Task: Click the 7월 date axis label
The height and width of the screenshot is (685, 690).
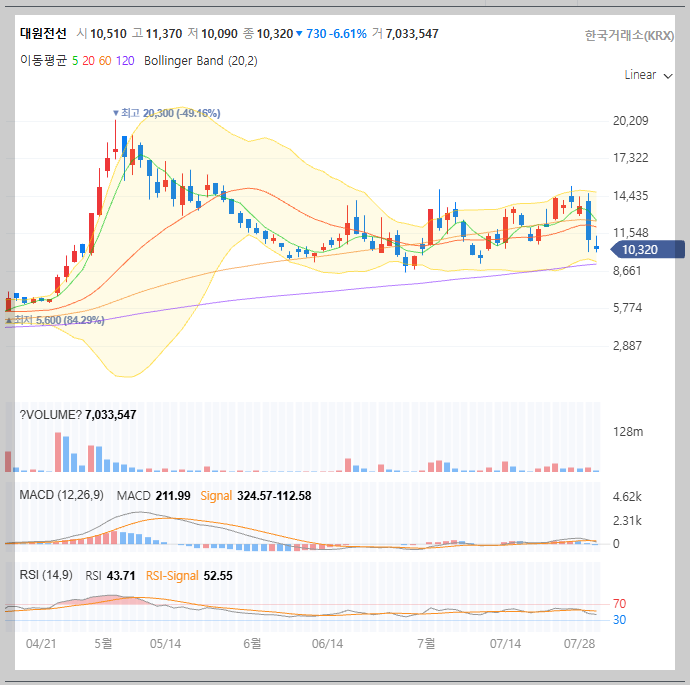Action: [x=426, y=644]
